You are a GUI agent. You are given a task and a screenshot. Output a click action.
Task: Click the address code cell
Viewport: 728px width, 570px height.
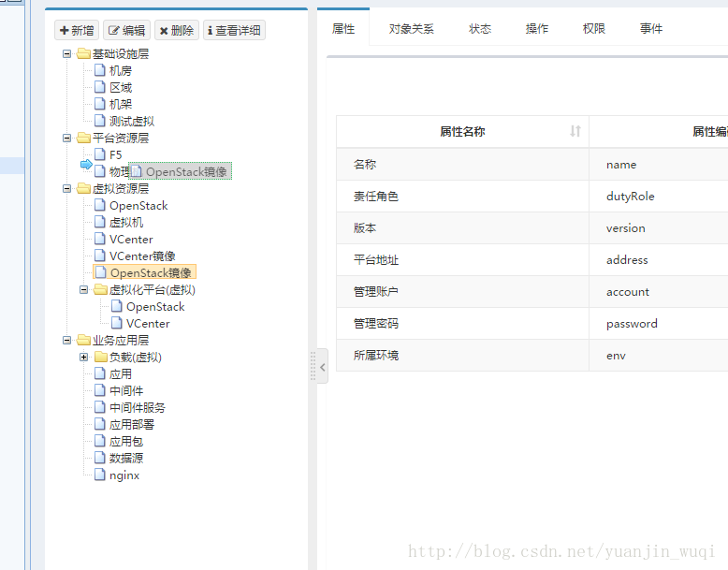point(659,259)
